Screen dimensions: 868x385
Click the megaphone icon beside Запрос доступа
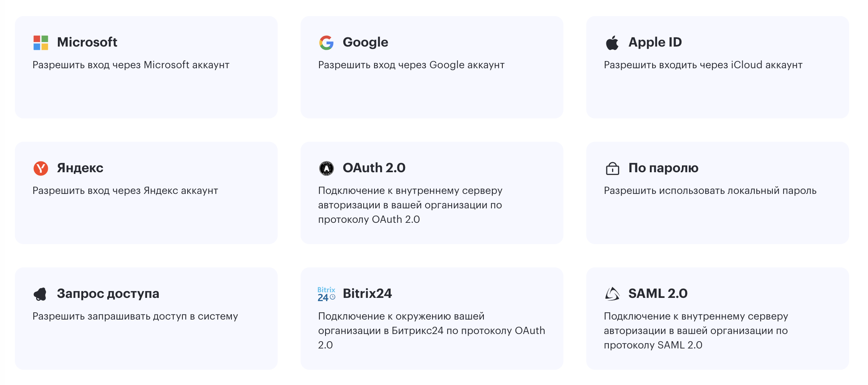click(40, 294)
